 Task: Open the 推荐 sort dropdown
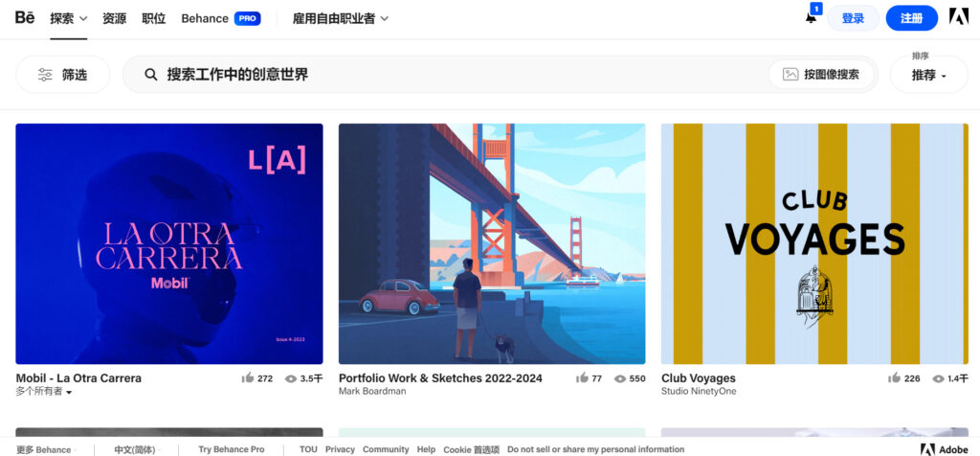click(x=928, y=75)
